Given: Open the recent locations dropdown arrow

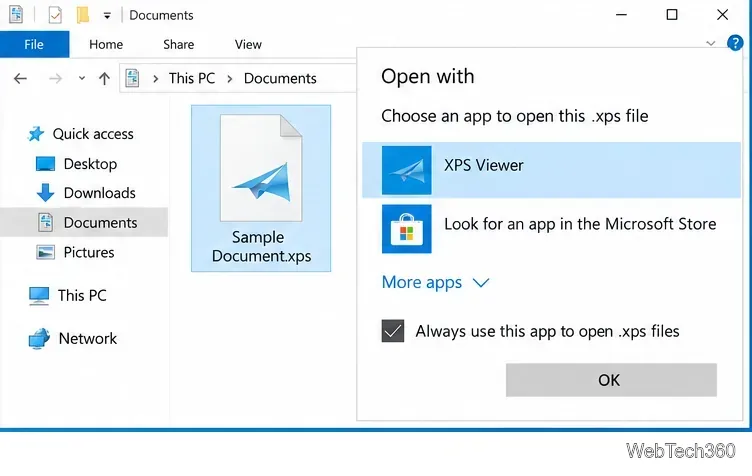Looking at the screenshot, I should (x=82, y=78).
